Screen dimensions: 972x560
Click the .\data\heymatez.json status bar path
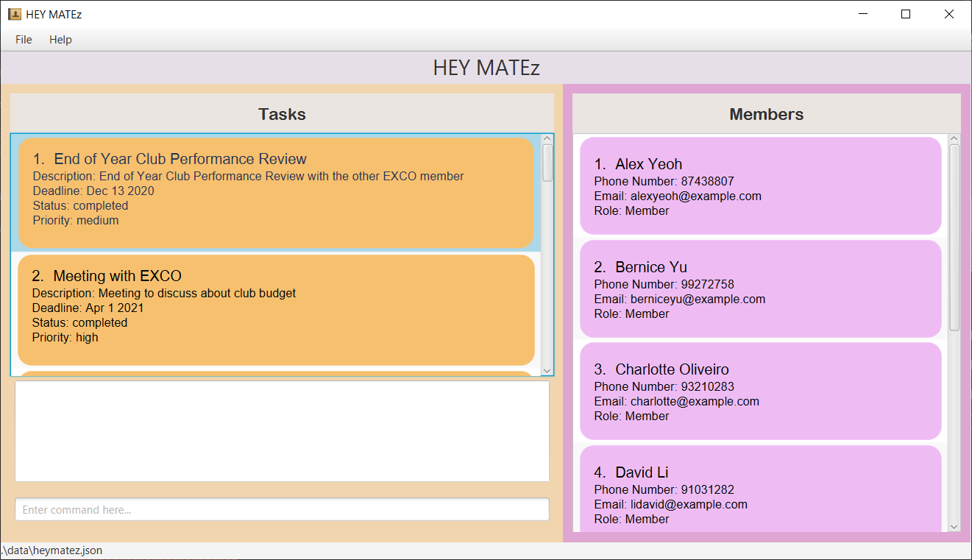point(52,550)
